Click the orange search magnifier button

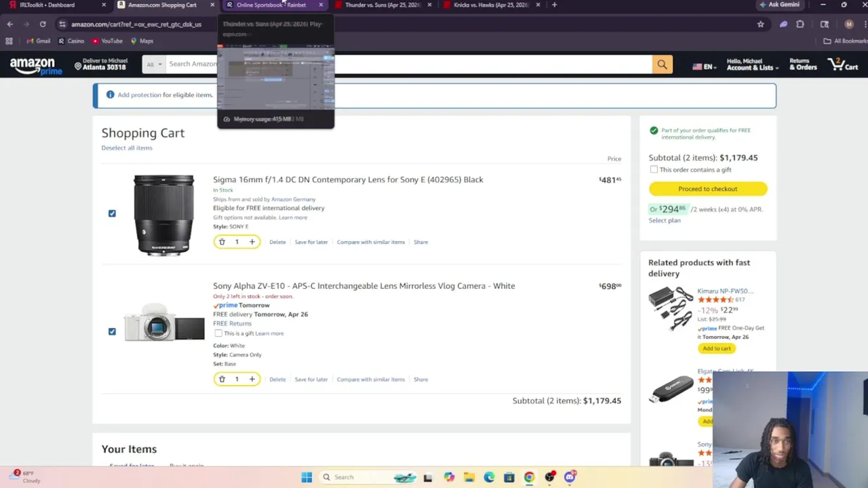(x=662, y=64)
